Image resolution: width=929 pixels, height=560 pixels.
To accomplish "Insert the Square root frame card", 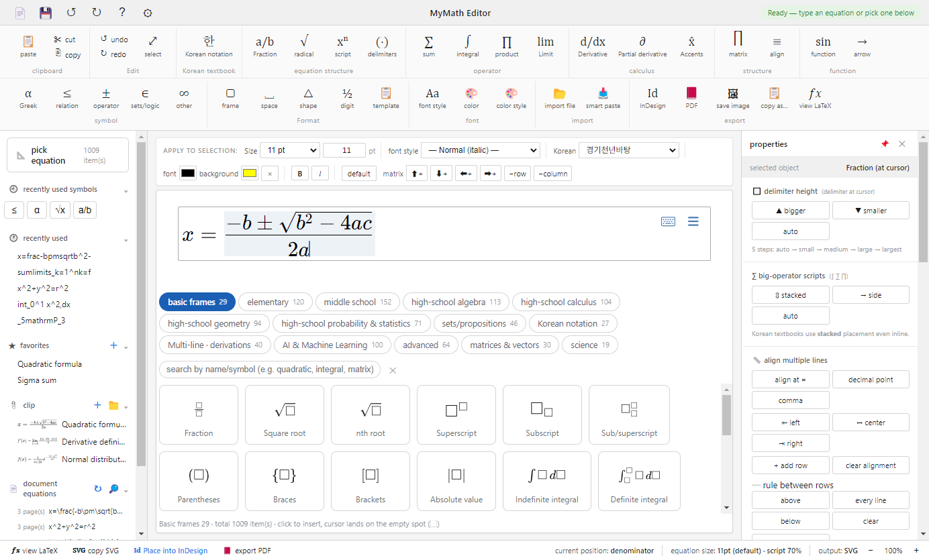I will coord(285,415).
